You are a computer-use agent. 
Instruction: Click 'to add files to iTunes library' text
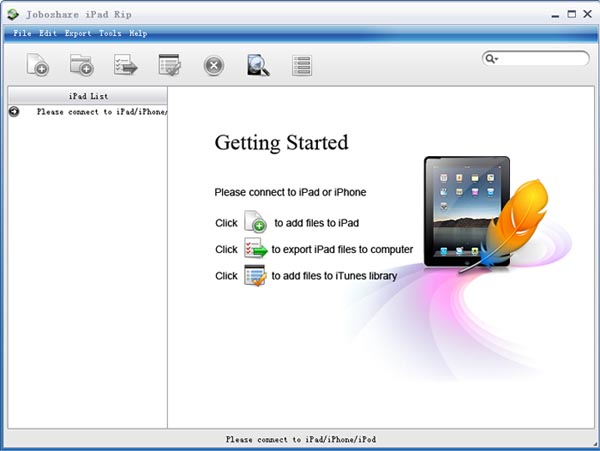click(334, 276)
